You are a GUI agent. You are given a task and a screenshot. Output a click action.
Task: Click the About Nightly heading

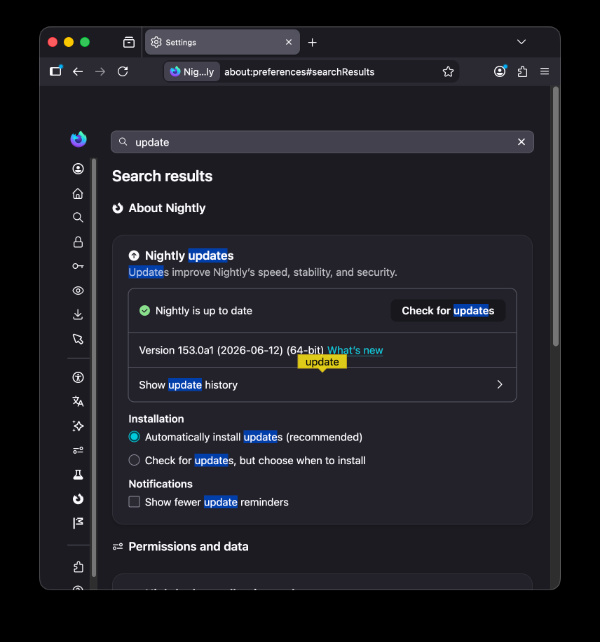pos(167,208)
